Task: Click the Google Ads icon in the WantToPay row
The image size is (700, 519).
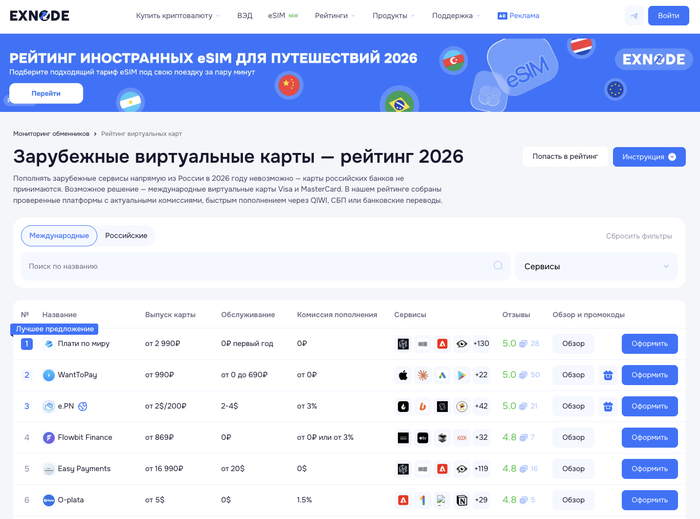Action: point(442,375)
